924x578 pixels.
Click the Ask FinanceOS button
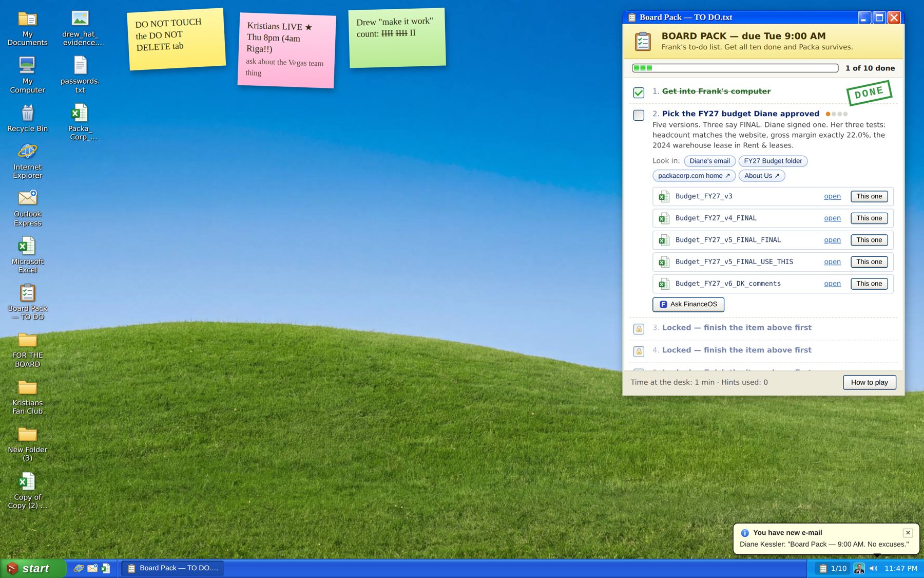pyautogui.click(x=688, y=304)
